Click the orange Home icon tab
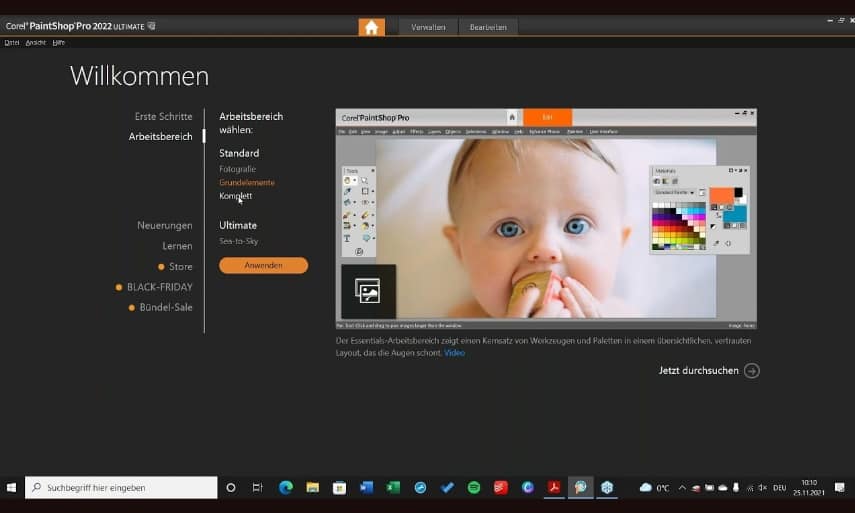The width and height of the screenshot is (855, 513). 371,27
